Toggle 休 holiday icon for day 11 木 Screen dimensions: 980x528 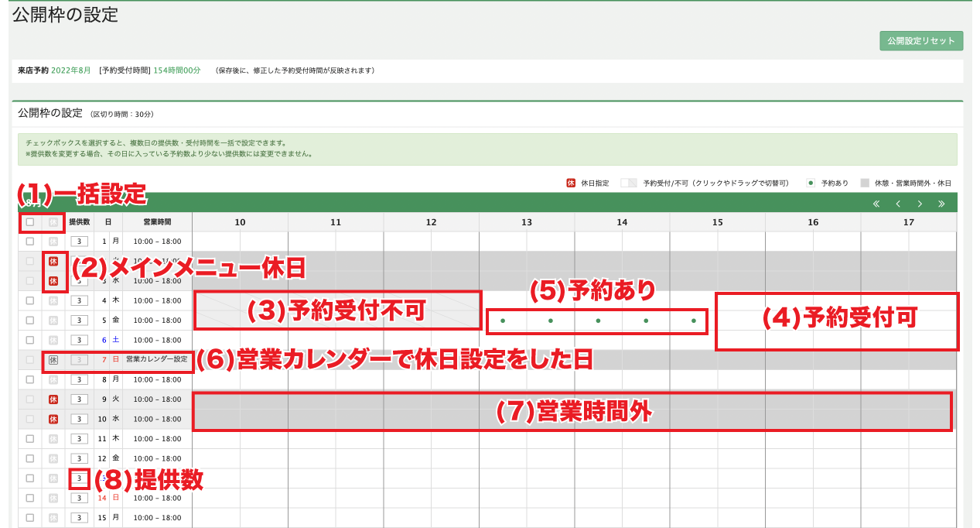[53, 438]
